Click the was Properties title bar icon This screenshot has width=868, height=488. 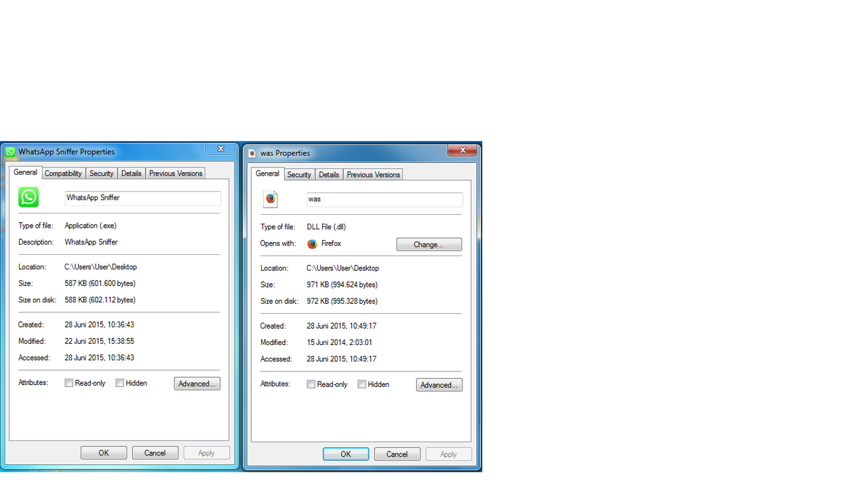pos(252,153)
